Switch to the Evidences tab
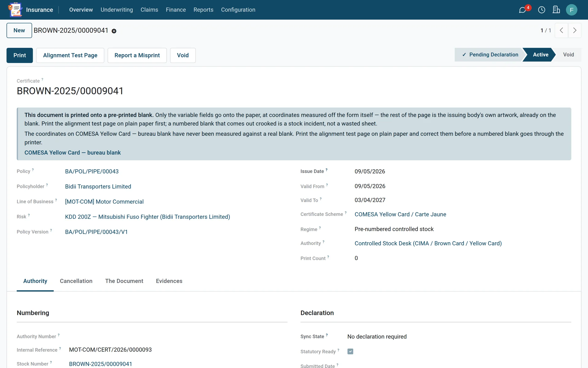The width and height of the screenshot is (588, 368). 169,281
